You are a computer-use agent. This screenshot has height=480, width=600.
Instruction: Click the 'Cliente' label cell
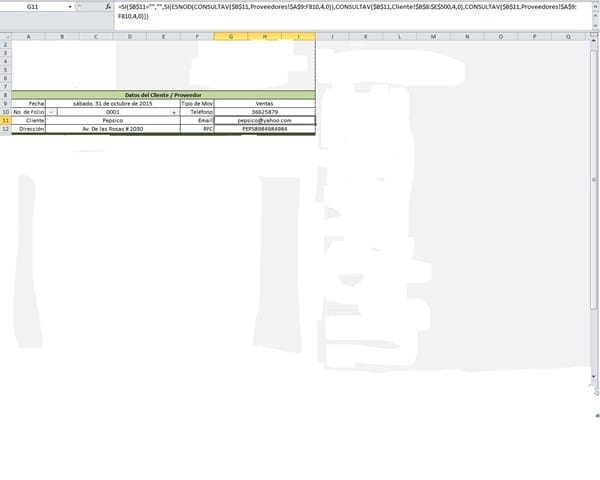(x=29, y=121)
